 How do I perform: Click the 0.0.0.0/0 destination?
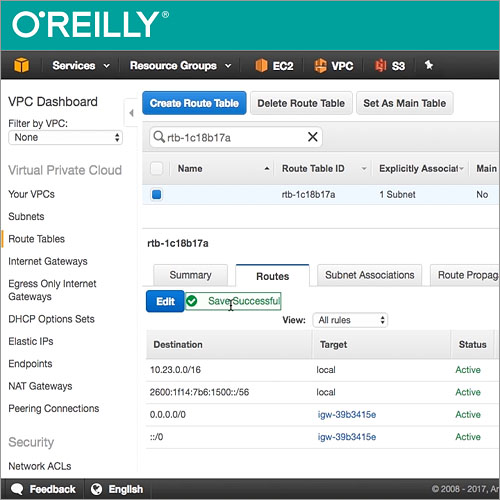pos(168,415)
